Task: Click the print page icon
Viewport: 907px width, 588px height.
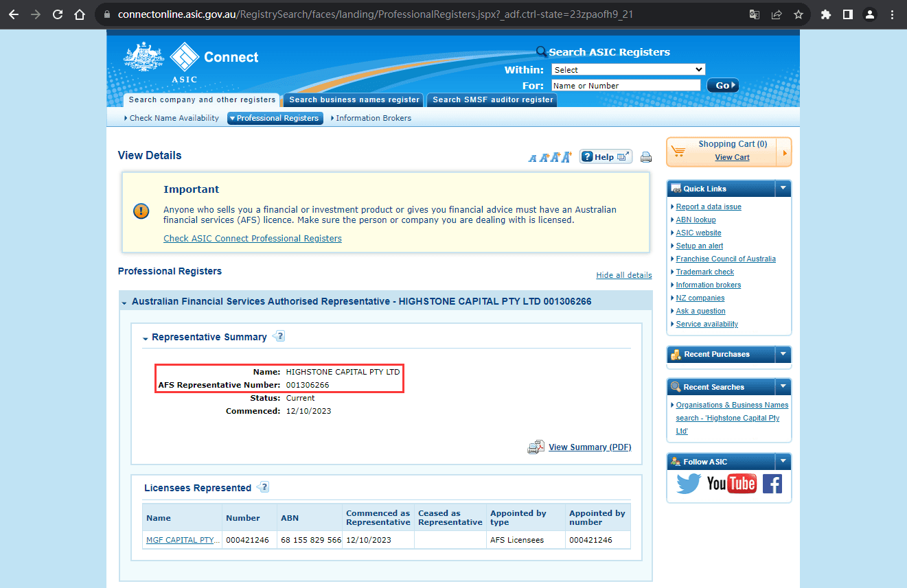Action: pyautogui.click(x=646, y=157)
